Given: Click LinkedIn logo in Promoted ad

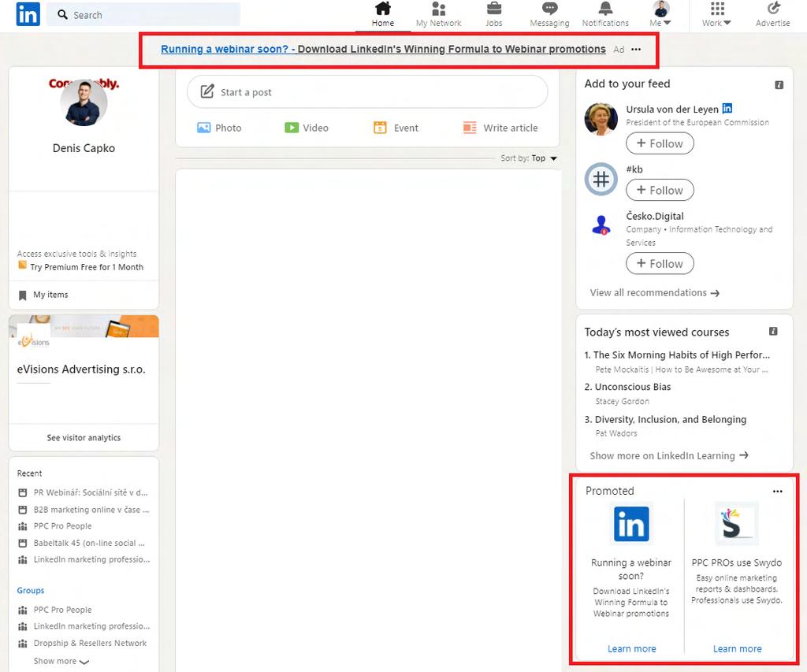Looking at the screenshot, I should (x=631, y=524).
